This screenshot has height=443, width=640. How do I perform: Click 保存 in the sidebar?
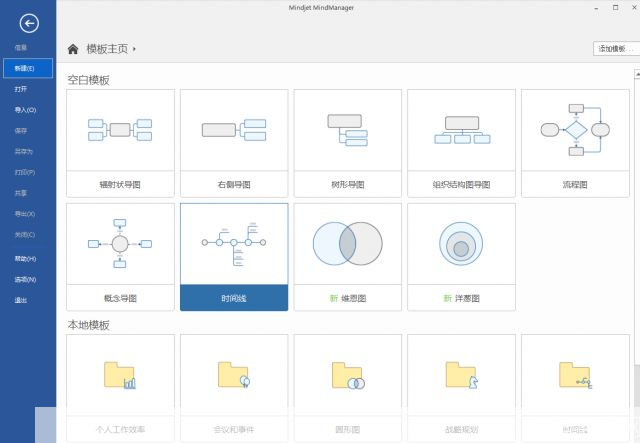pos(21,131)
